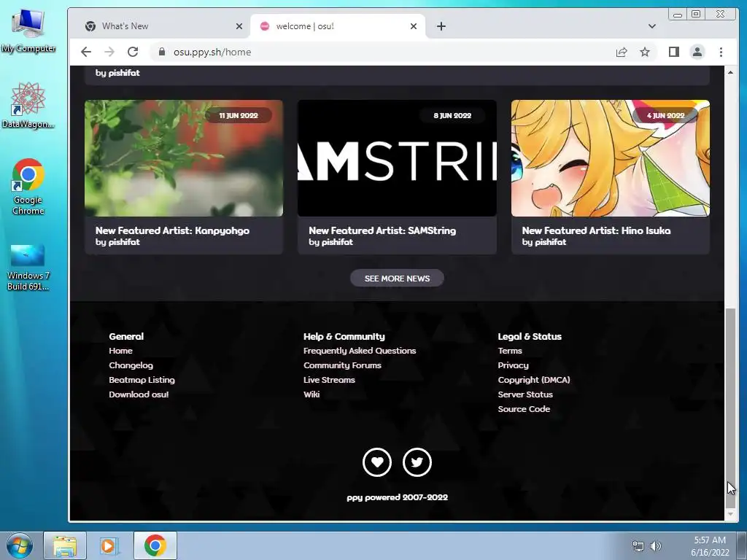Open the Copyright (DMCA) link

coord(534,379)
